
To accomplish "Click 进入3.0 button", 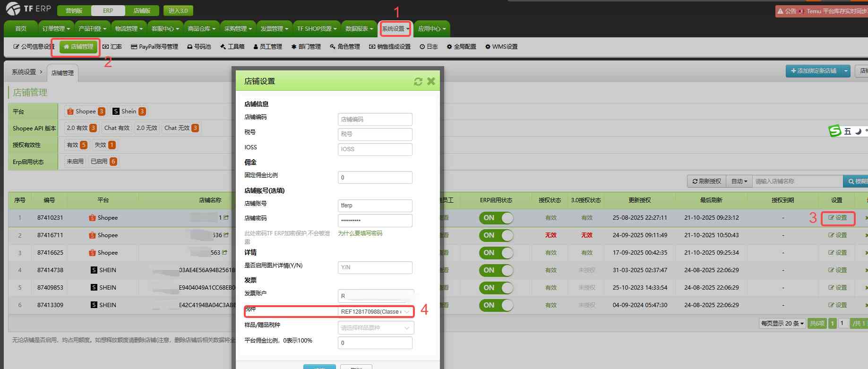I will (x=178, y=10).
